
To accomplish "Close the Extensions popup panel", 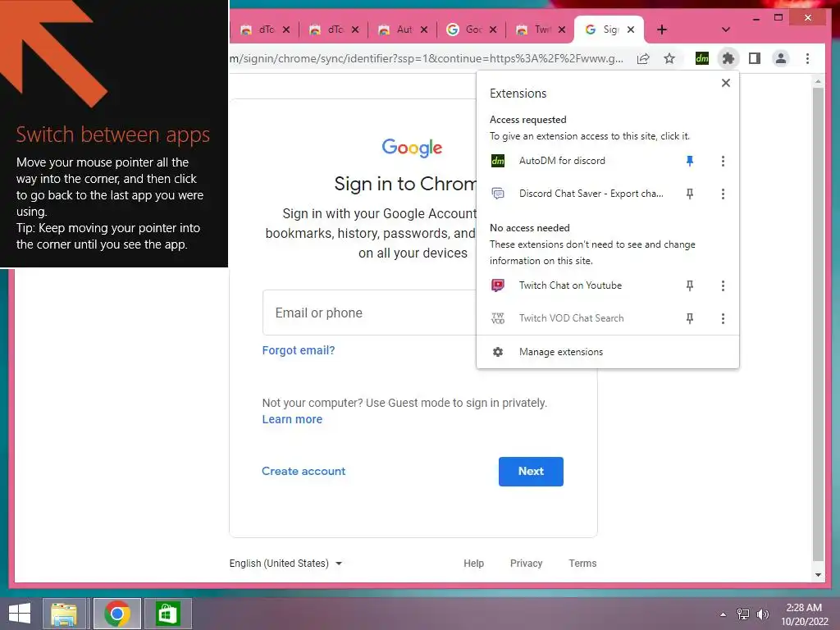I will pyautogui.click(x=725, y=83).
